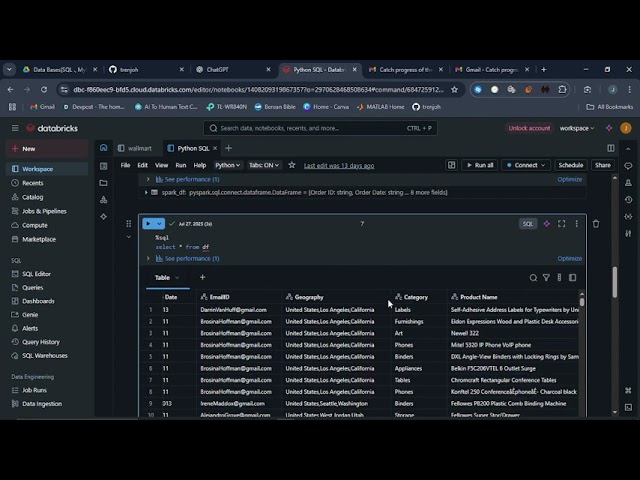Open the notebook cell layout icon next to Run all

pyautogui.click(x=451, y=165)
